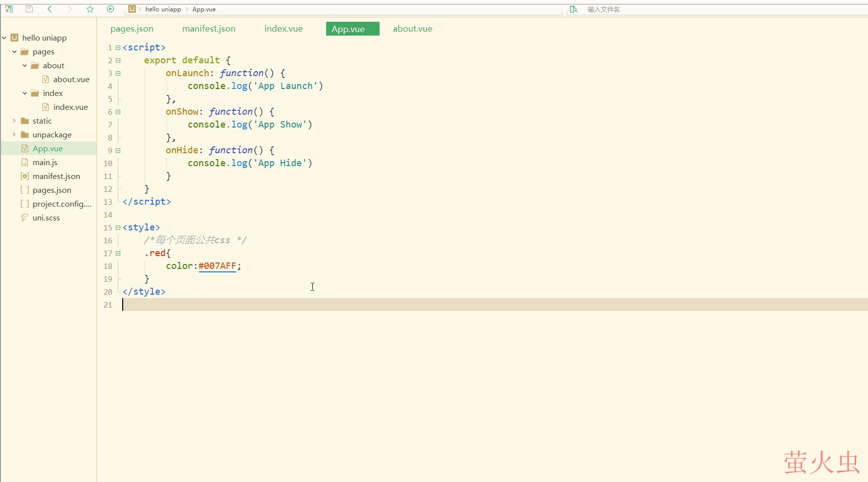Fold onLaunch function on line 3
Screen dimensions: 868x482
coord(118,73)
